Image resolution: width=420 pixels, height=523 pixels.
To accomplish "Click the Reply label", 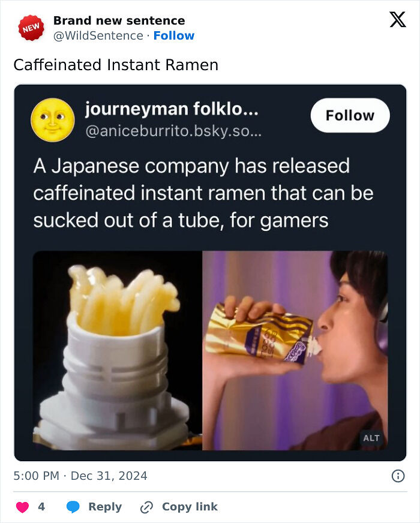I will tap(105, 507).
